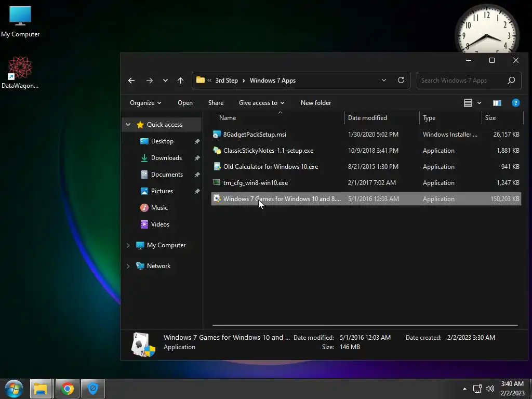The height and width of the screenshot is (399, 532).
Task: Expand the Network tree node
Action: pos(128,267)
